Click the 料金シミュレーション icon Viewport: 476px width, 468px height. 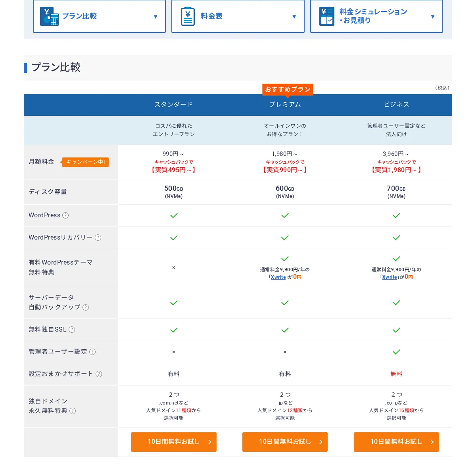point(327,16)
